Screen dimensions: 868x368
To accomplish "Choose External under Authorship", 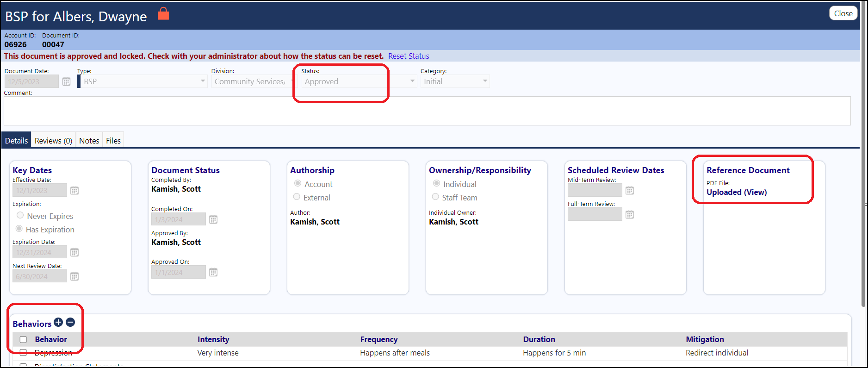I will pos(297,197).
